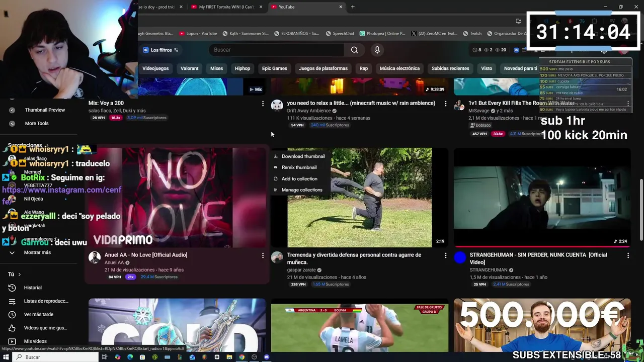Open the Photopea bookmark
The width and height of the screenshot is (644, 362).
pos(382,33)
